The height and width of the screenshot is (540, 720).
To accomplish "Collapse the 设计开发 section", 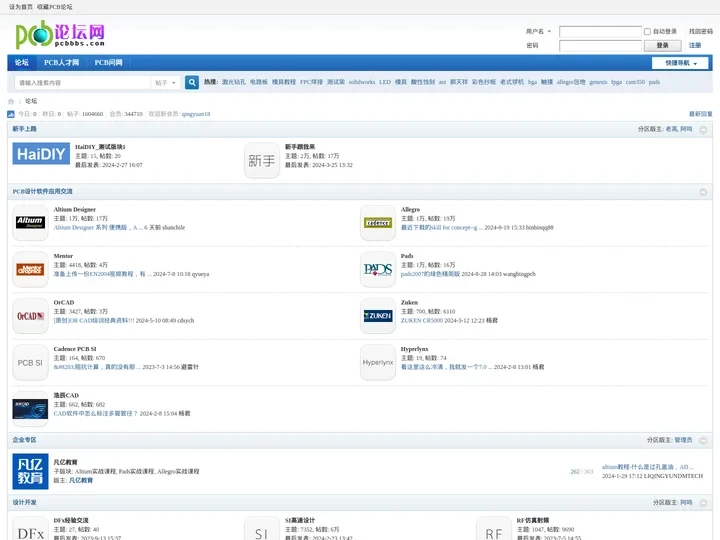I will 703,503.
